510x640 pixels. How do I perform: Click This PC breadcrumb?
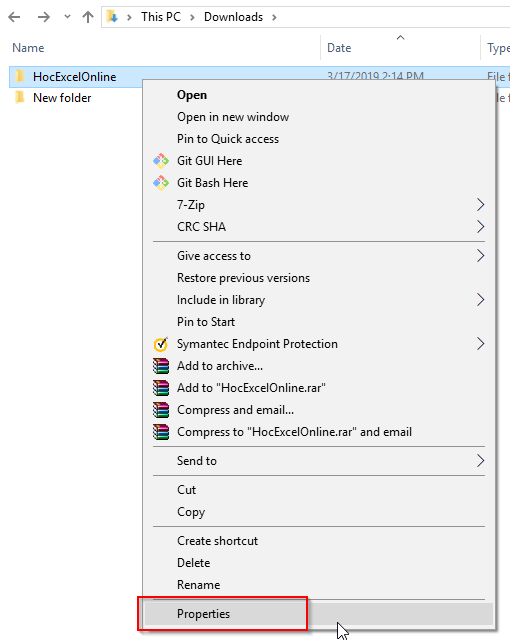point(161,17)
